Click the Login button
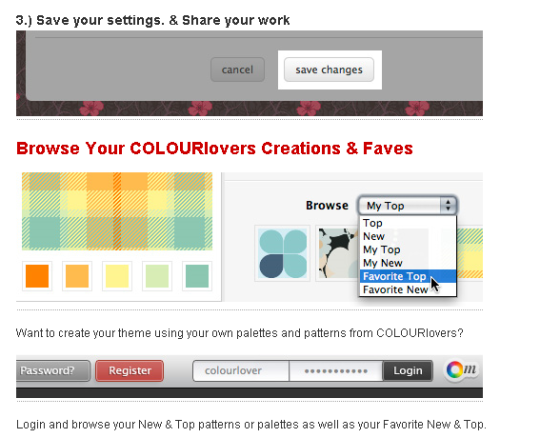Screen dimensions: 560x438 pos(408,370)
